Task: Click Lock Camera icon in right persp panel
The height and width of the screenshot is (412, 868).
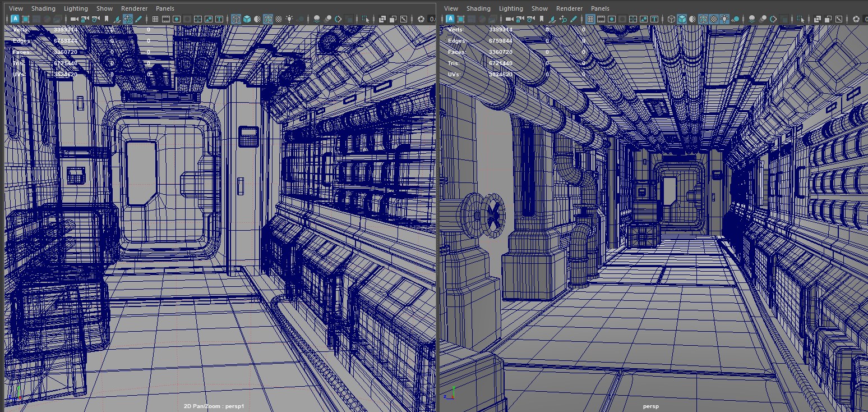Action: click(x=520, y=19)
